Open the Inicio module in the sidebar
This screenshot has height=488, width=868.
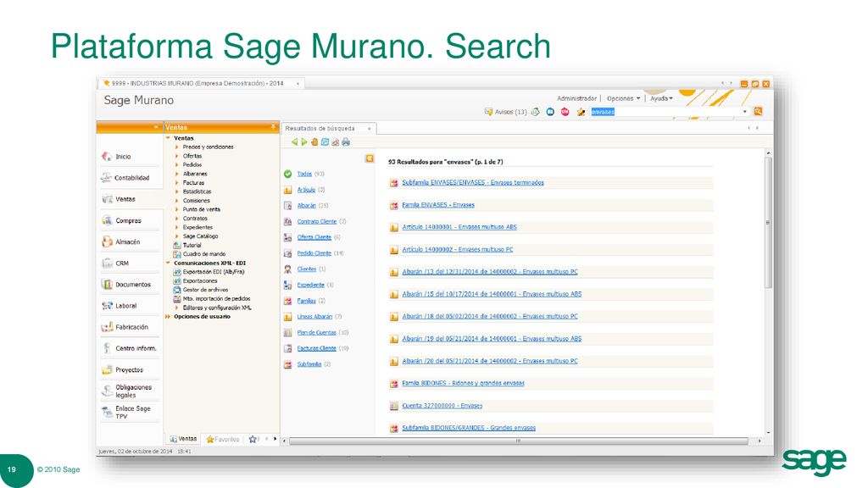117,157
